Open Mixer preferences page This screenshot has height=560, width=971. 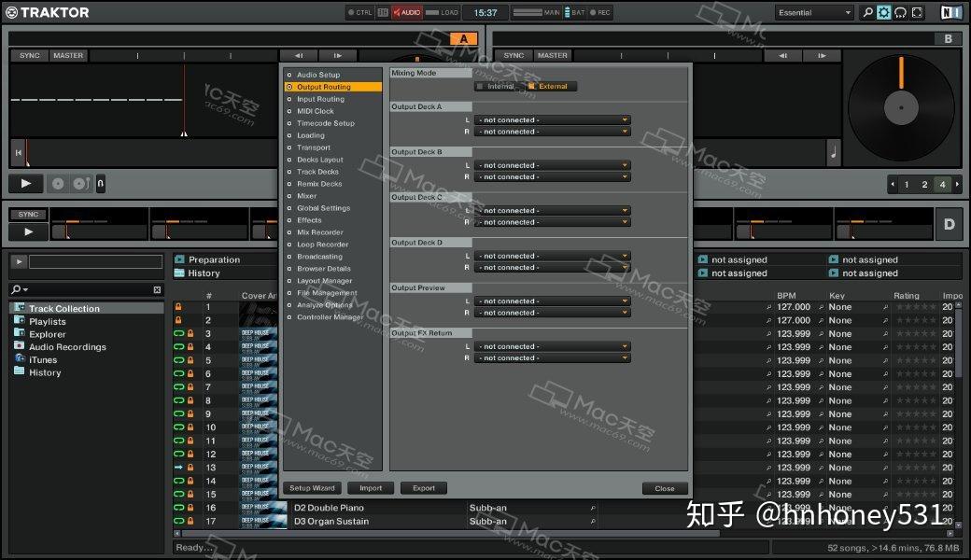point(306,196)
